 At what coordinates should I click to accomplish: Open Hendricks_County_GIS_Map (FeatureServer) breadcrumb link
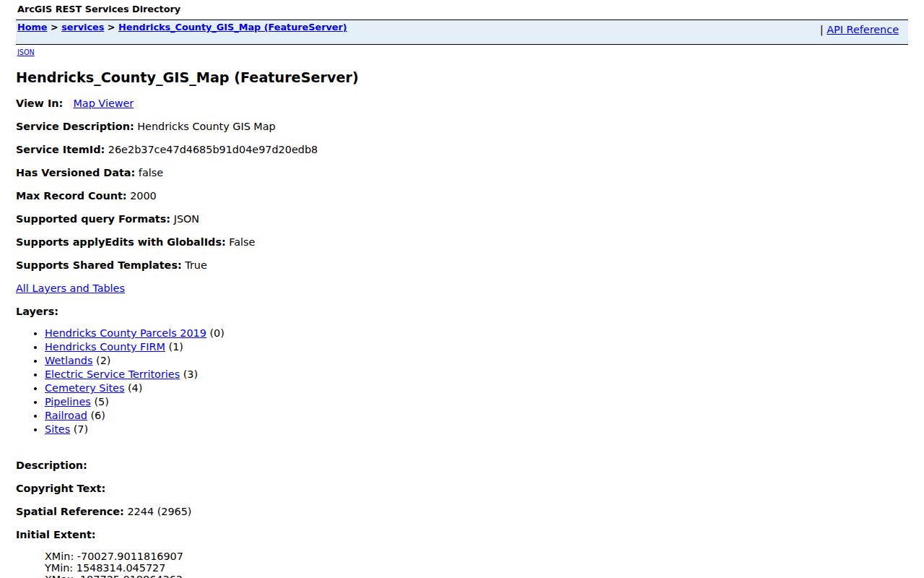[232, 27]
